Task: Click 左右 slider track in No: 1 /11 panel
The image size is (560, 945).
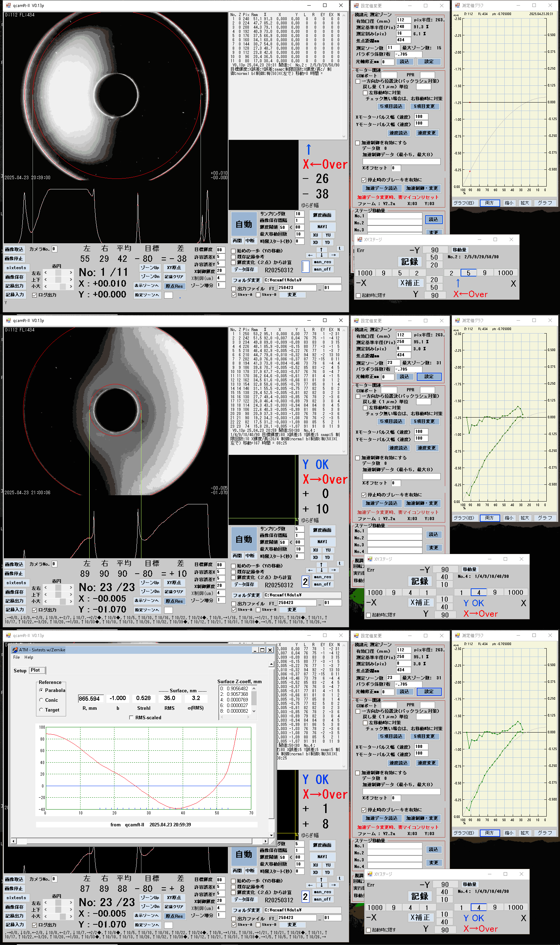Action: [58, 272]
